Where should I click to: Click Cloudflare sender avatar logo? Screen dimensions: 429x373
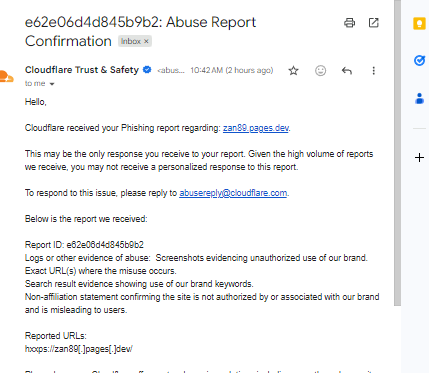(6, 76)
